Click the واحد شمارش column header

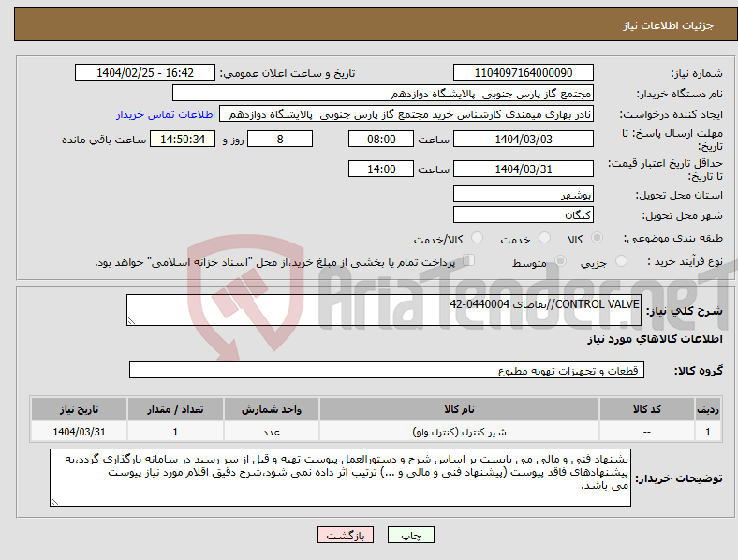click(272, 409)
